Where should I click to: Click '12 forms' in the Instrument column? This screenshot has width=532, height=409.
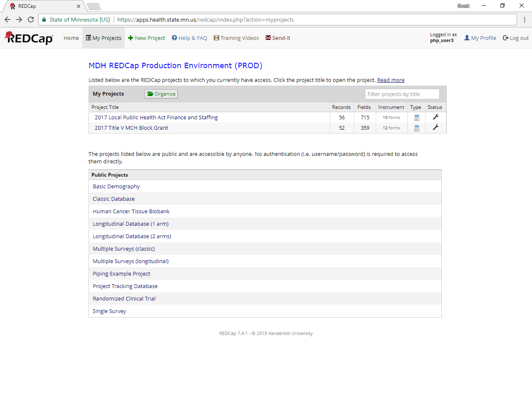[x=392, y=128]
